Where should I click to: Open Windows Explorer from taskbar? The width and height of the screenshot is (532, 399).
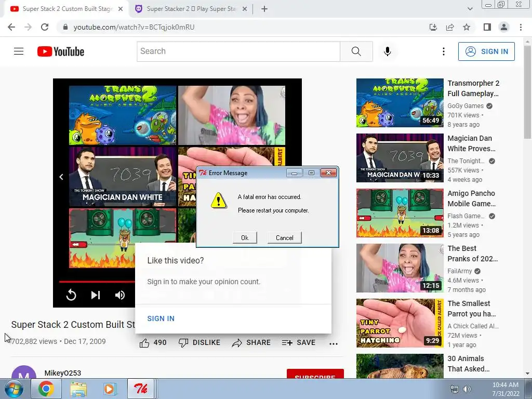78,389
